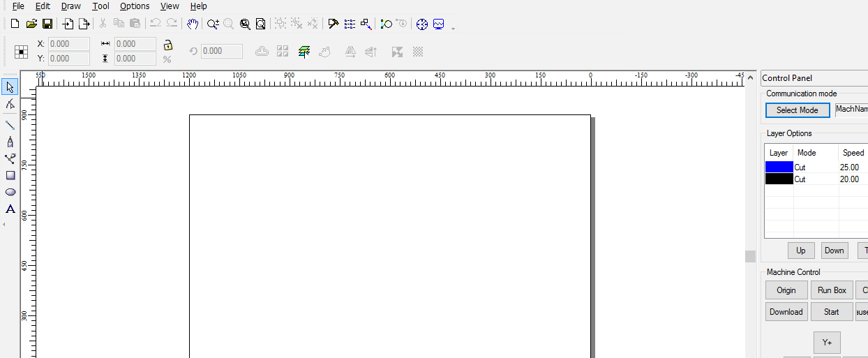Toggle the percent size mode
Image resolution: width=868 pixels, height=358 pixels.
tap(167, 59)
